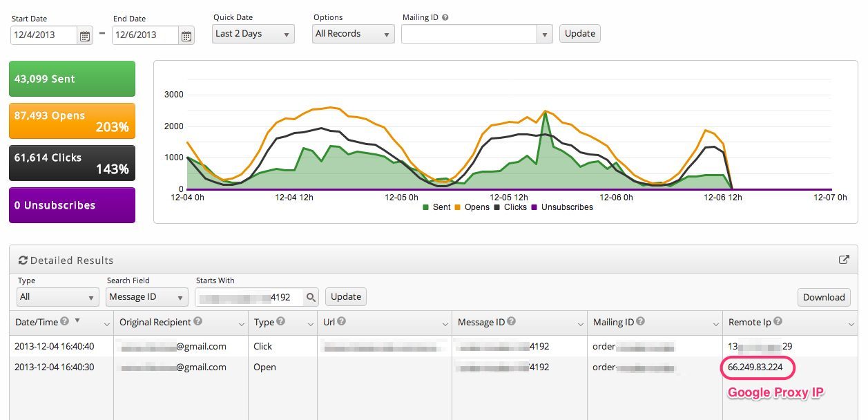Open the Search Field Message ID dropdown

click(147, 297)
